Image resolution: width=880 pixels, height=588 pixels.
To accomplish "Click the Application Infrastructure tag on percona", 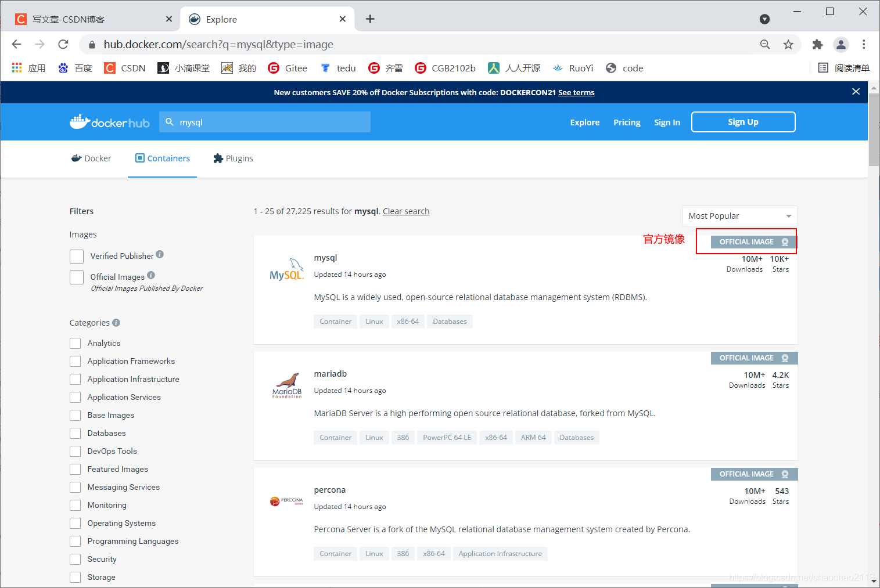I will pyautogui.click(x=500, y=554).
